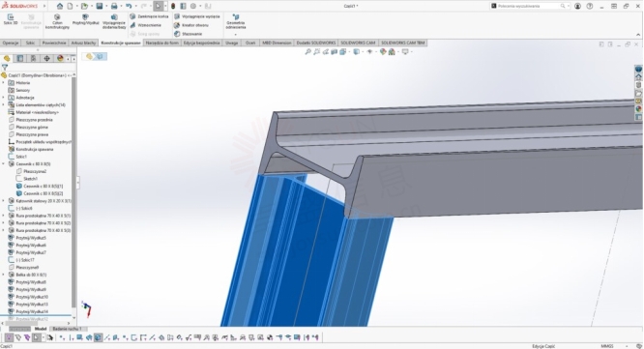Click the filter funnel in feature tree
The height and width of the screenshot is (349, 644).
5,68
